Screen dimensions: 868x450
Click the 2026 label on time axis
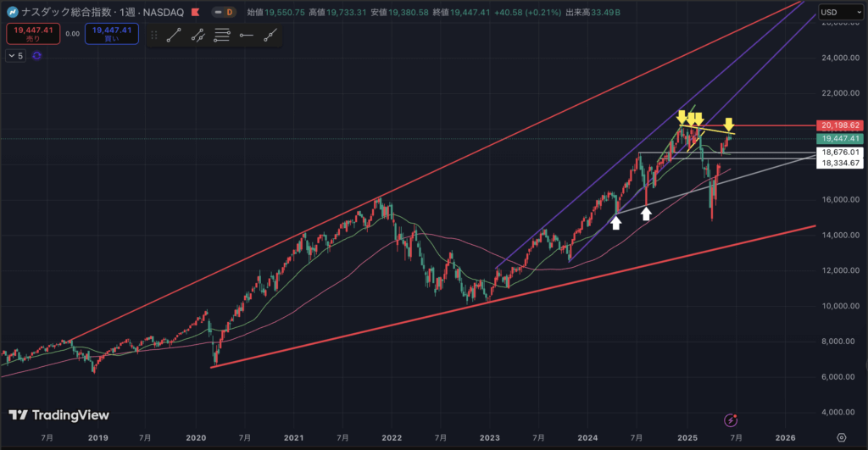point(786,438)
